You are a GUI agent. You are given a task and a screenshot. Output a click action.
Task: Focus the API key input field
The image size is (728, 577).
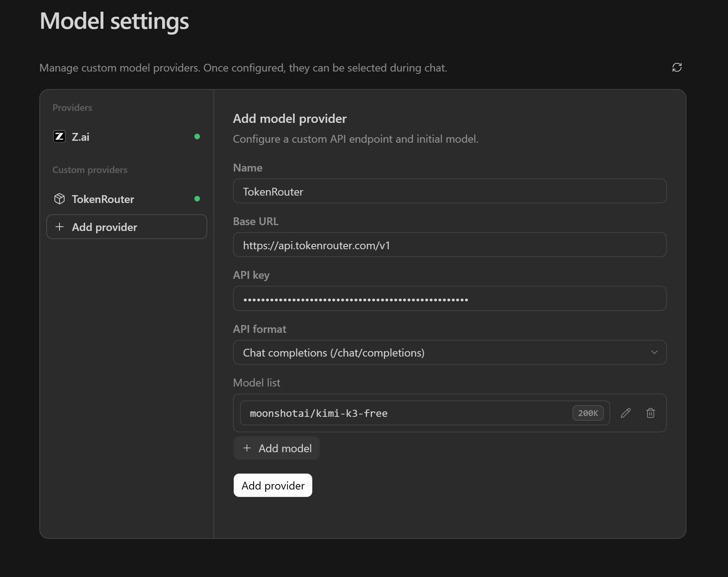pos(450,299)
